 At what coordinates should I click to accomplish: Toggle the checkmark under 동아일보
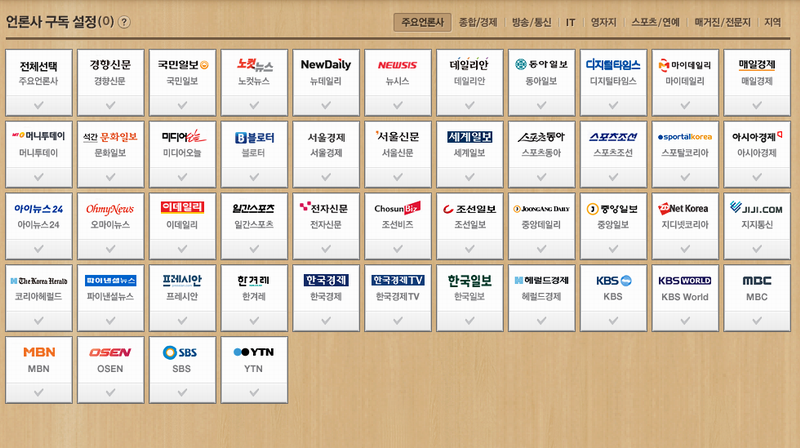541,105
